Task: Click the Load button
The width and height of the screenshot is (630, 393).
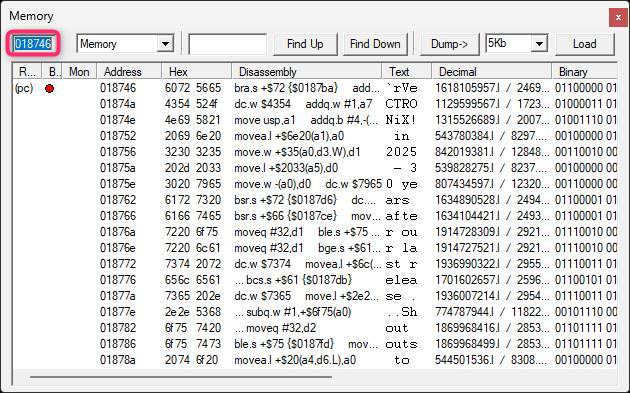Action: (x=584, y=44)
